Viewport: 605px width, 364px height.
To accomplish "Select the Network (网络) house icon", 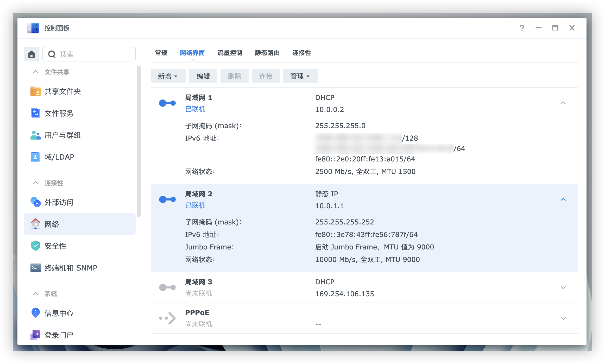I will click(x=35, y=224).
